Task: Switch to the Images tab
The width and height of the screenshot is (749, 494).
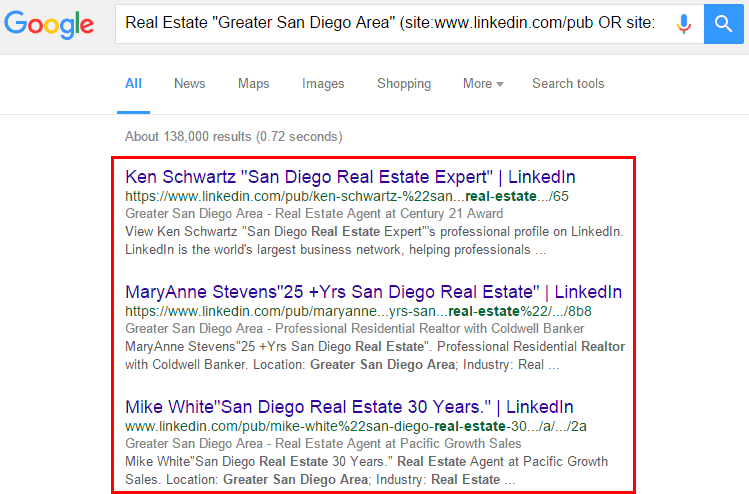Action: coord(323,84)
